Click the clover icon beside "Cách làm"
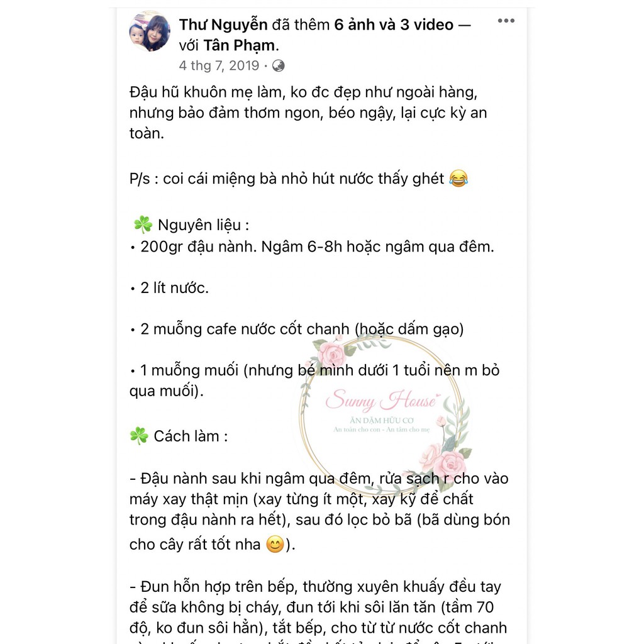 (139, 436)
